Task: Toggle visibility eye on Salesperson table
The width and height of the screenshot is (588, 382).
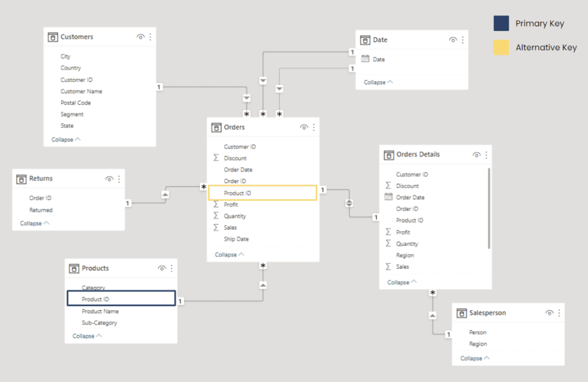Action: [x=549, y=313]
